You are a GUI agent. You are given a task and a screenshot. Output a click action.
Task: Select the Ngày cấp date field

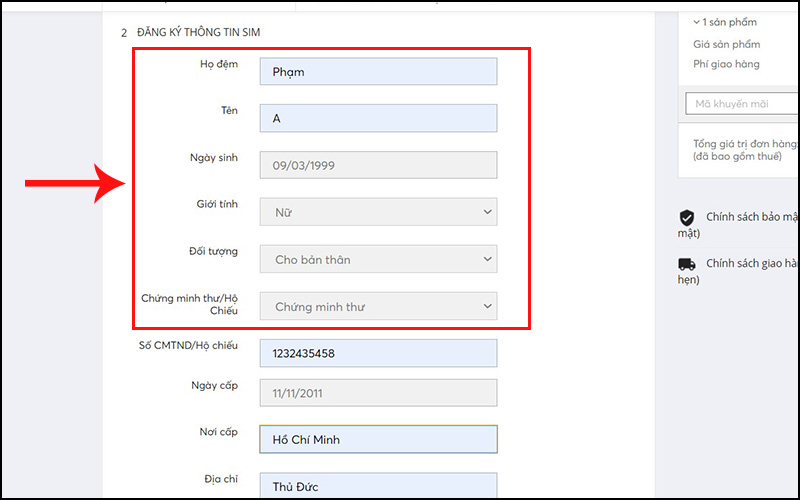(x=378, y=393)
